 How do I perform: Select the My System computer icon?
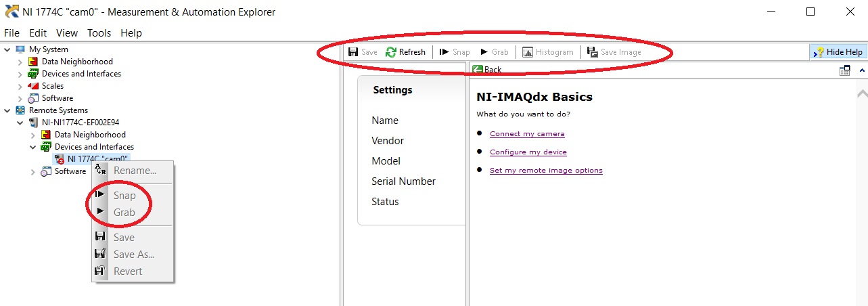[20, 49]
